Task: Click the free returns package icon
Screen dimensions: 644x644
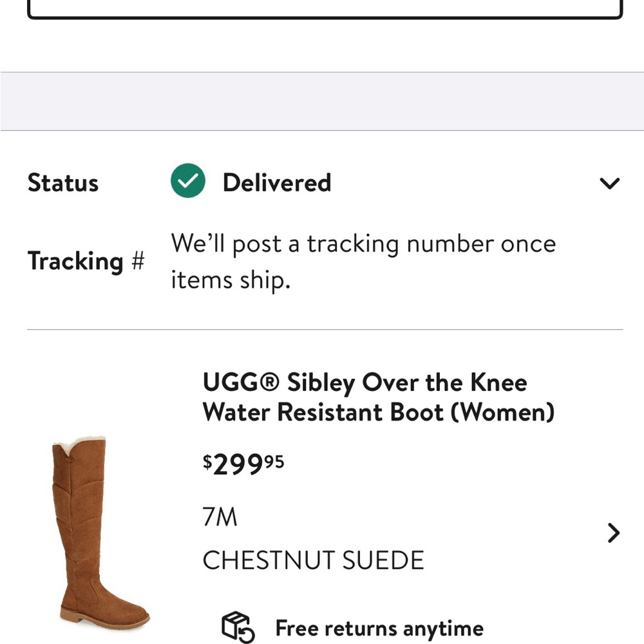Action: click(238, 626)
